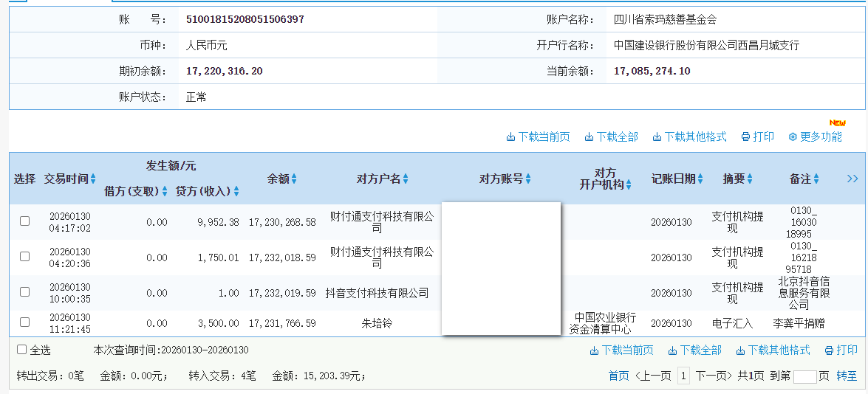Sort the 记账日期 column header
The height and width of the screenshot is (394, 868).
[700, 179]
